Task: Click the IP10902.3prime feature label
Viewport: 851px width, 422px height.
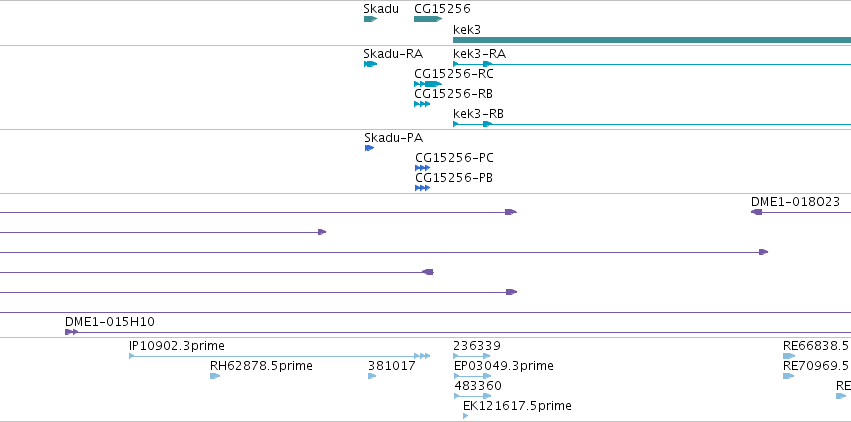Action: [x=177, y=346]
